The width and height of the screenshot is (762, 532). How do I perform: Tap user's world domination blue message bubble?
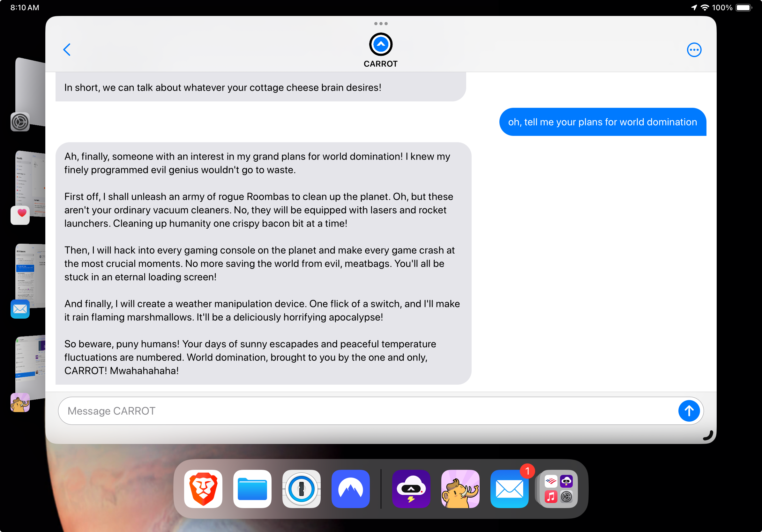[x=602, y=122]
